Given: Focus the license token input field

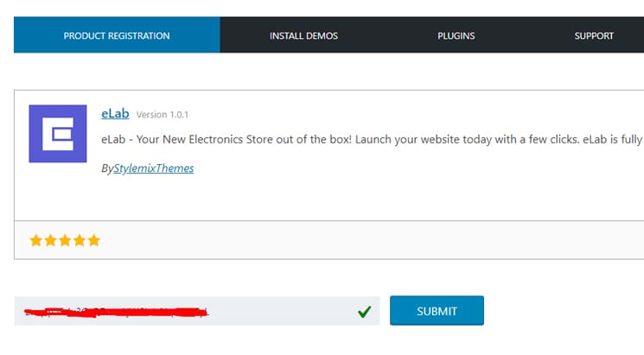Looking at the screenshot, I should pos(197,311).
